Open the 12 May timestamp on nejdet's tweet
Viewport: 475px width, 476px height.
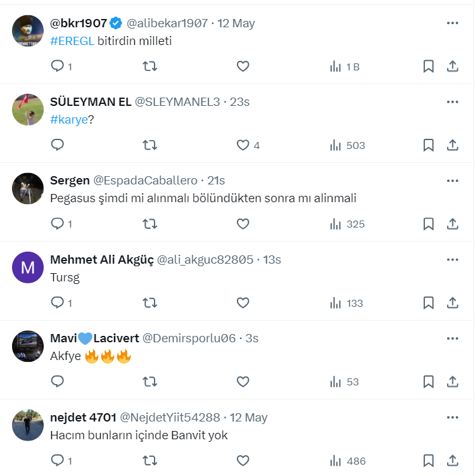pyautogui.click(x=248, y=418)
